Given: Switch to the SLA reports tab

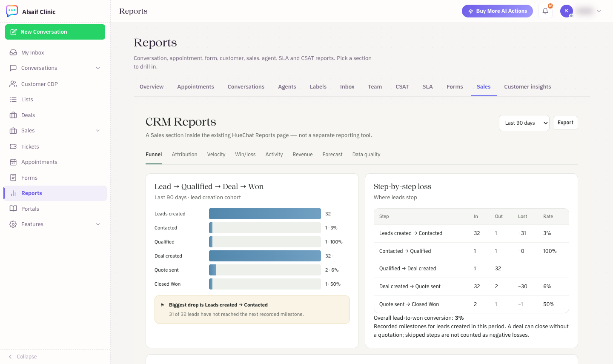Looking at the screenshot, I should [427, 87].
